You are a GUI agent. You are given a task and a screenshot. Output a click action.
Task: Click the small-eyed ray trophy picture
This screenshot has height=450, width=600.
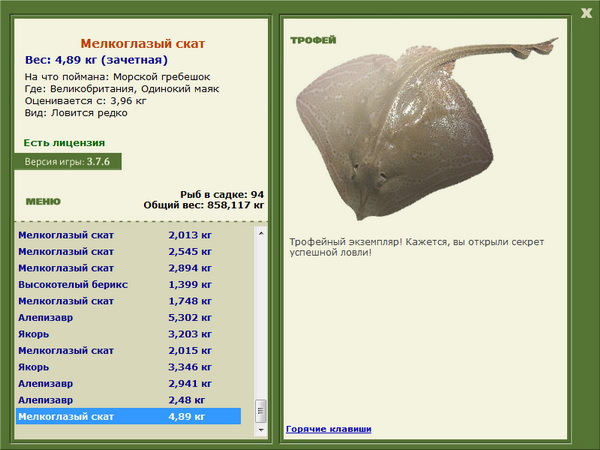pos(425,128)
